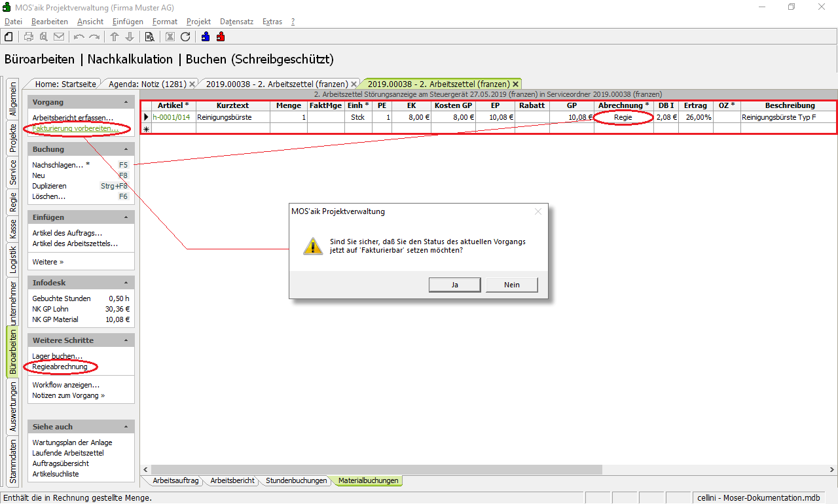This screenshot has height=504, width=838.
Task: Click the Regieabrechnung link
Action: [60, 367]
